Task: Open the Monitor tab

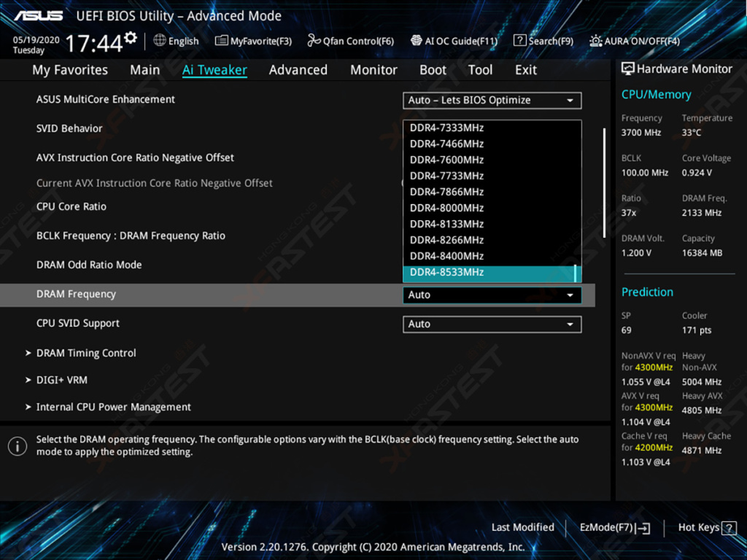Action: [x=373, y=70]
